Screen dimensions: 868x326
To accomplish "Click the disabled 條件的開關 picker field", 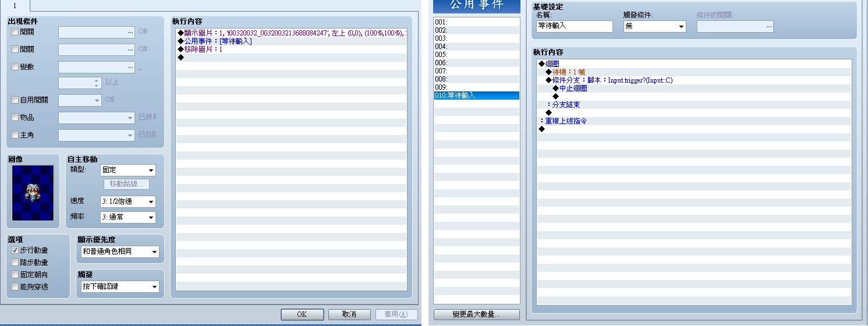I will click(735, 26).
